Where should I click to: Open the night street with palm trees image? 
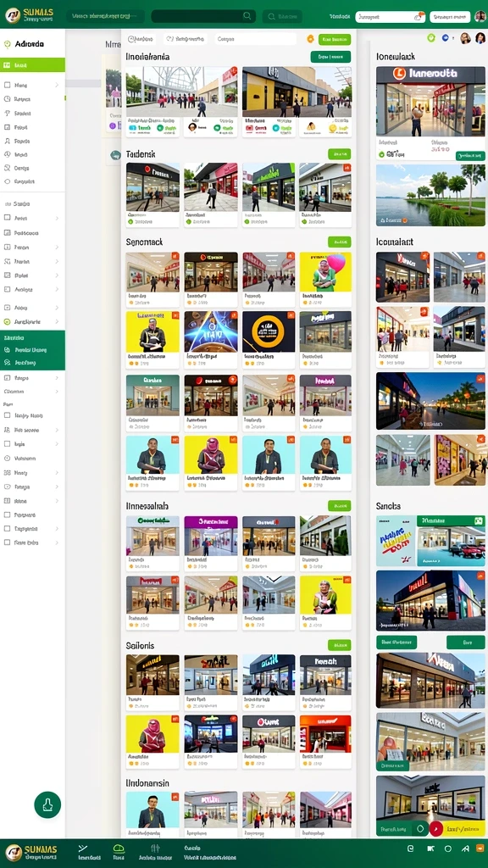coord(430,401)
